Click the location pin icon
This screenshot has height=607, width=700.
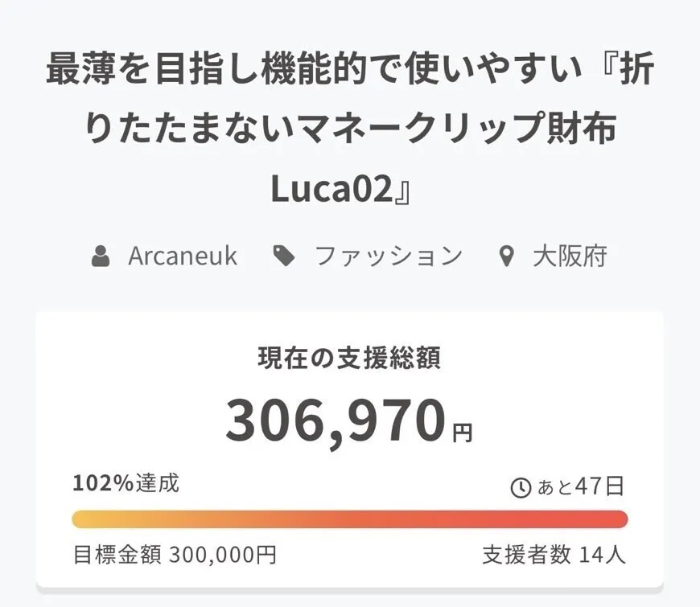coord(506,257)
